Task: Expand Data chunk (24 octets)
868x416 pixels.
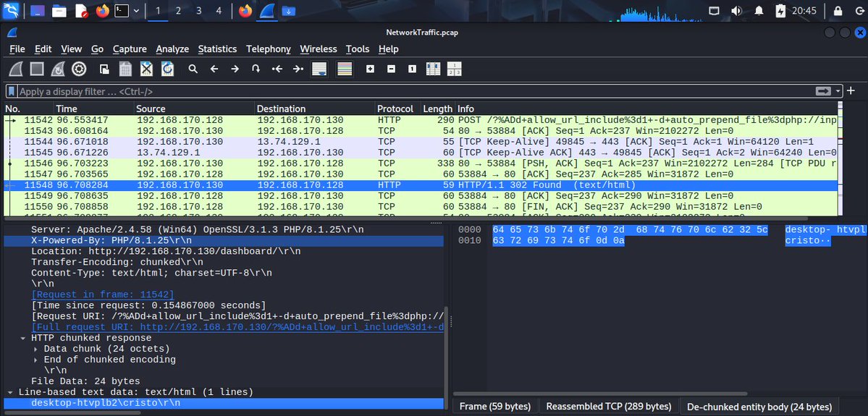Action: click(35, 349)
